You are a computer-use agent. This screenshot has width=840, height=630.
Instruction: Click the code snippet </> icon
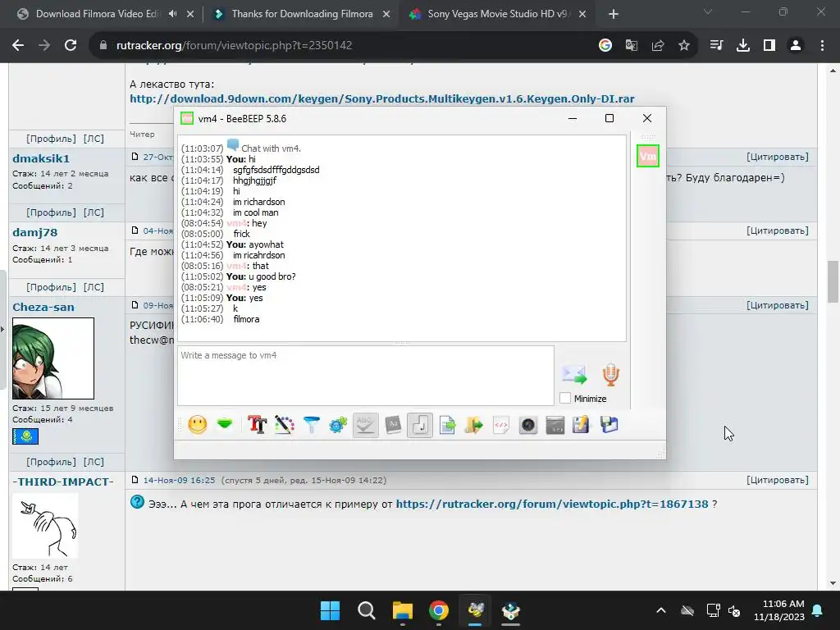pyautogui.click(x=501, y=425)
